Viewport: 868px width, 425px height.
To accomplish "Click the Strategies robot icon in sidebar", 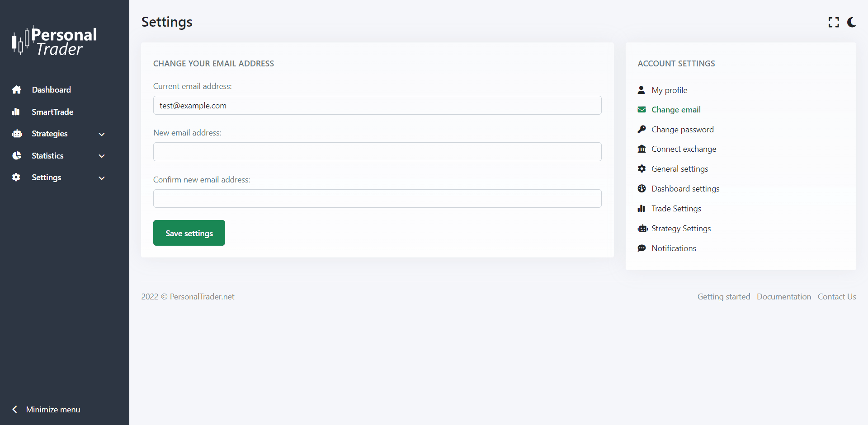I will (17, 134).
